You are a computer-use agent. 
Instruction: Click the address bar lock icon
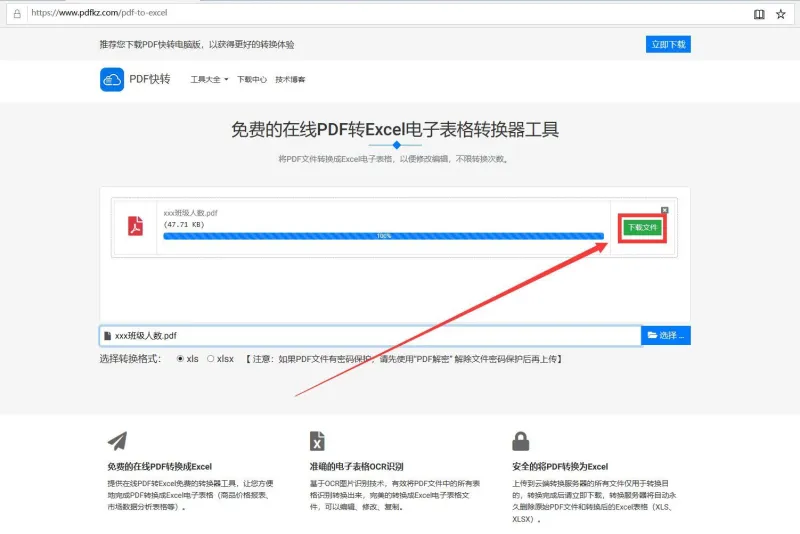coord(17,14)
